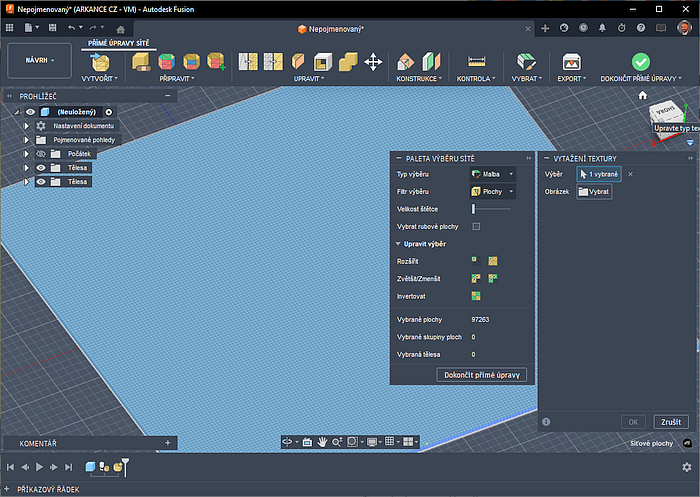Click the Zrušit button
The height and width of the screenshot is (497, 700).
click(x=669, y=422)
